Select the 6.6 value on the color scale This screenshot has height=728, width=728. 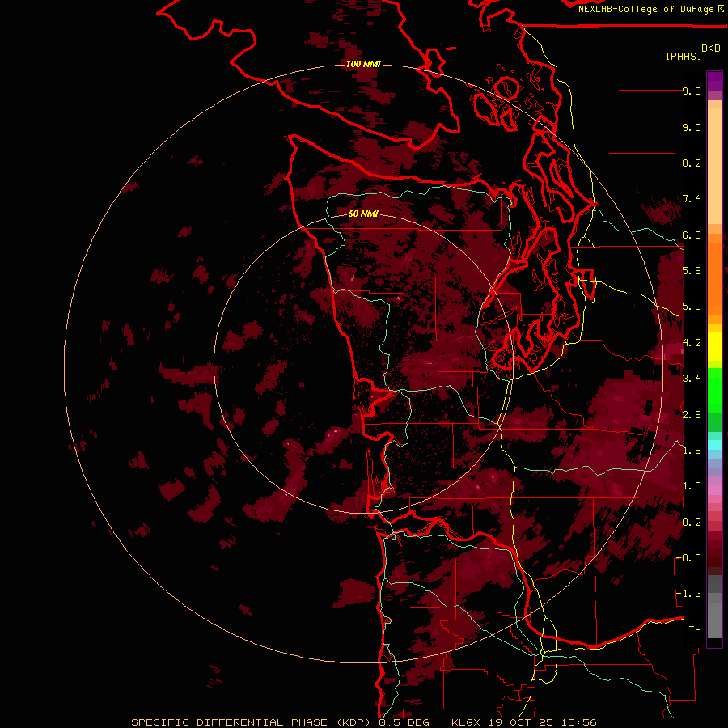692,235
